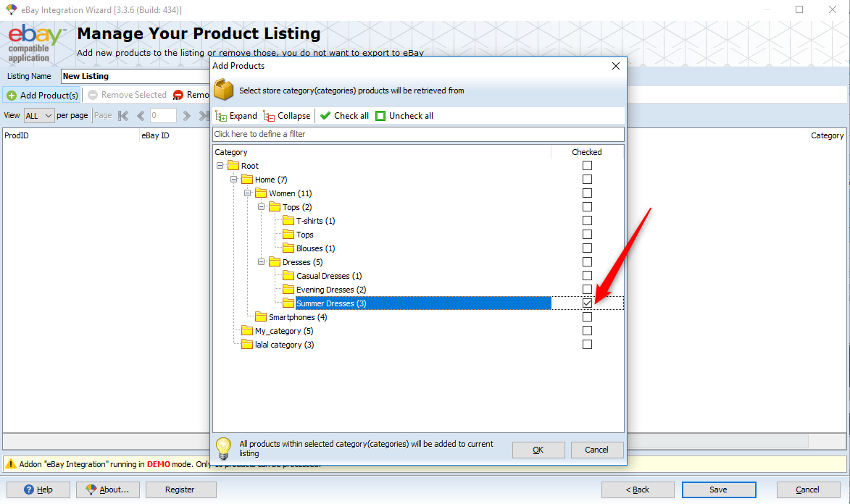Click the Uncheck all square icon
Viewport: 850px width, 504px height.
[380, 116]
